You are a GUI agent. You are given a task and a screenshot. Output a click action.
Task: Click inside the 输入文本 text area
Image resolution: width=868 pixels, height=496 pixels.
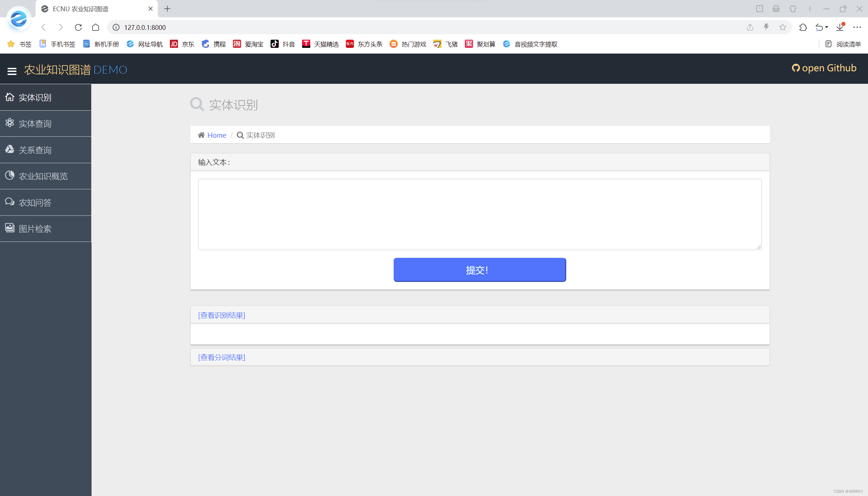(479, 214)
